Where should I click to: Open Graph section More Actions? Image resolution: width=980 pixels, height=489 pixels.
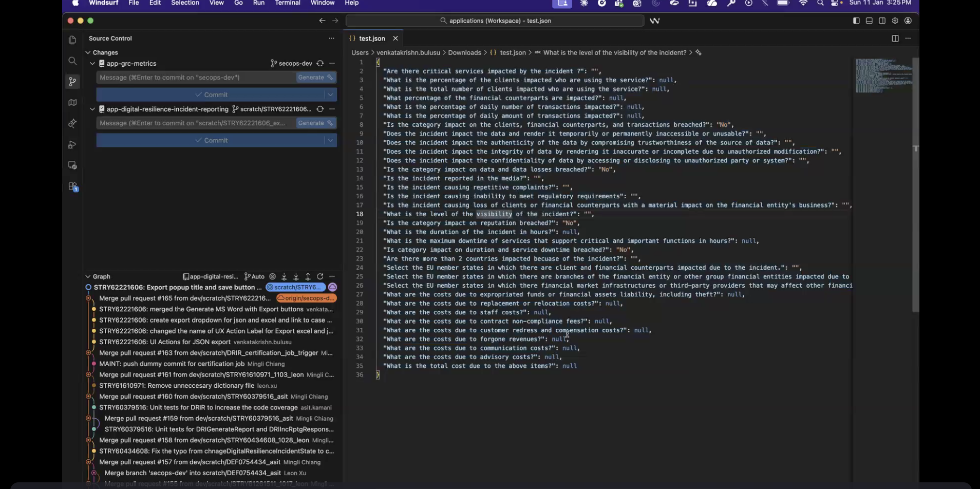332,276
